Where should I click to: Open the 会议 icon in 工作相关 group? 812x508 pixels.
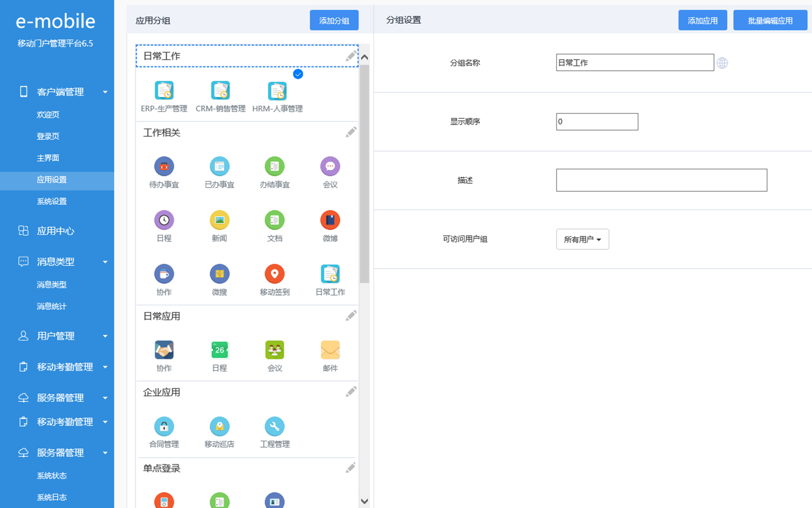330,166
